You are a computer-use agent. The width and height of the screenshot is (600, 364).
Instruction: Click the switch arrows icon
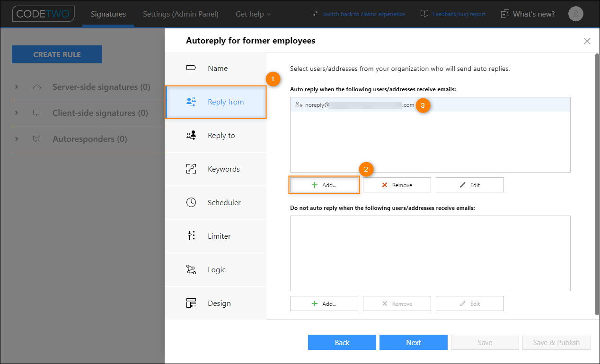pos(315,14)
